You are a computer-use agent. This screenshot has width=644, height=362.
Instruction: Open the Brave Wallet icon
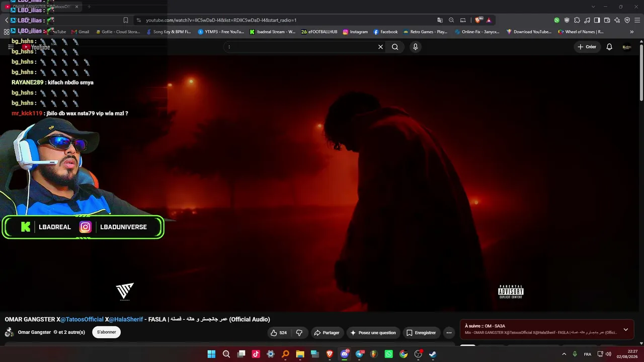click(607, 20)
